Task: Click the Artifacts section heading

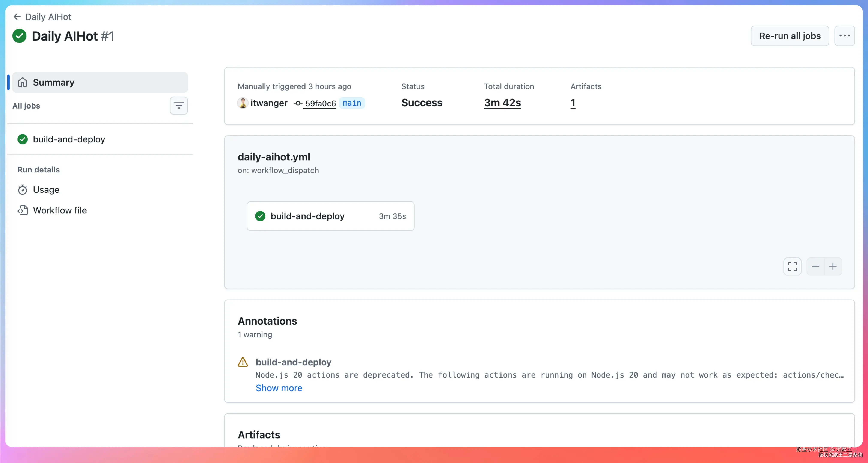Action: [x=259, y=435]
